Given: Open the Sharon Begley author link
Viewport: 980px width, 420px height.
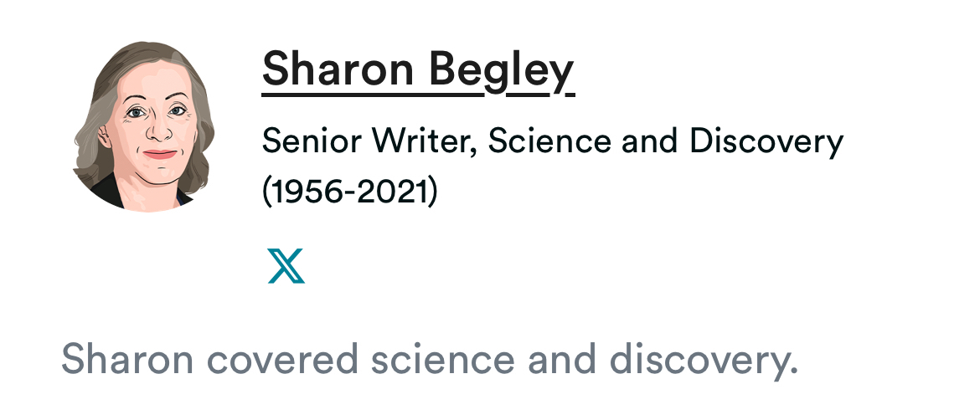Looking at the screenshot, I should [418, 69].
